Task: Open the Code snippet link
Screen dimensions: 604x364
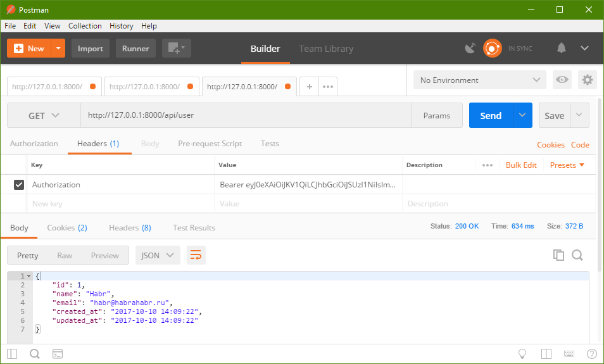Action: tap(580, 144)
